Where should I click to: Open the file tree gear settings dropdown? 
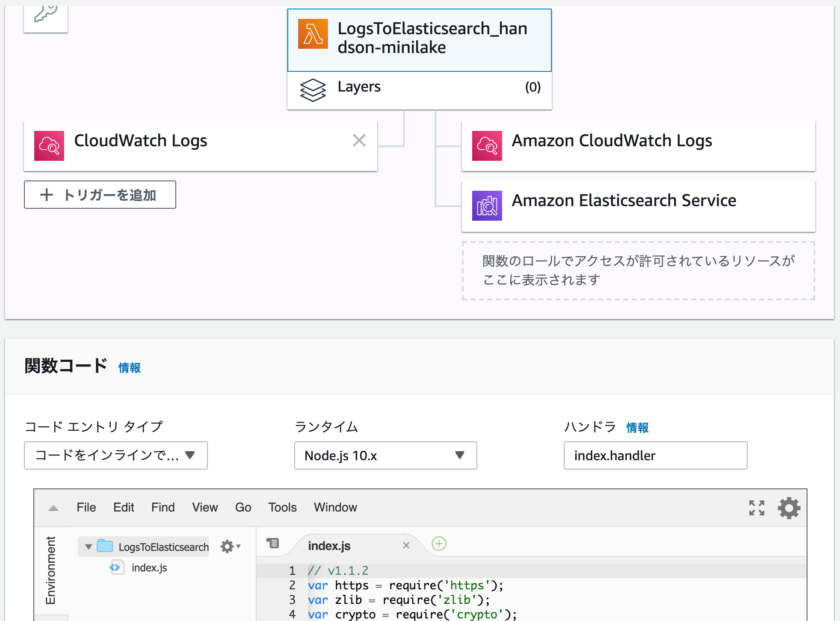pyautogui.click(x=231, y=547)
